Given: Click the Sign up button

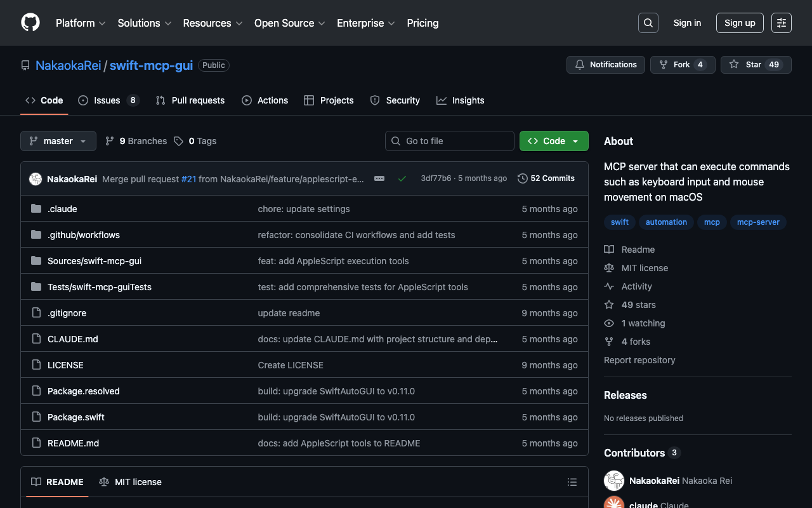Looking at the screenshot, I should click(x=739, y=23).
